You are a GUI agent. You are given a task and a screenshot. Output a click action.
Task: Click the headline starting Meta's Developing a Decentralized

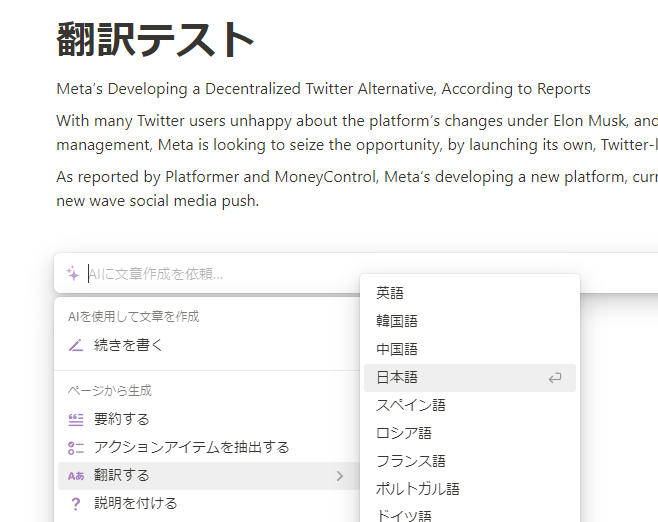tap(324, 89)
